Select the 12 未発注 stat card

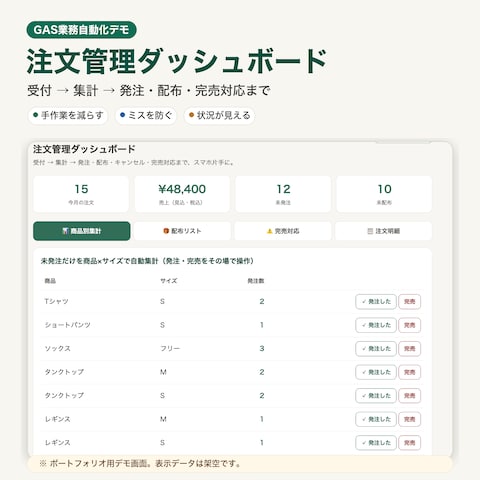tap(283, 194)
